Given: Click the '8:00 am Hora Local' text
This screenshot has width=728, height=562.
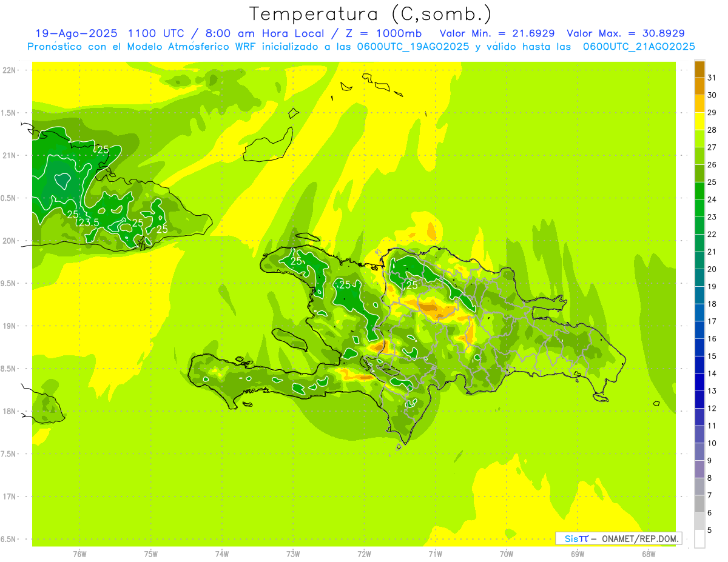Looking at the screenshot, I should pyautogui.click(x=264, y=33).
